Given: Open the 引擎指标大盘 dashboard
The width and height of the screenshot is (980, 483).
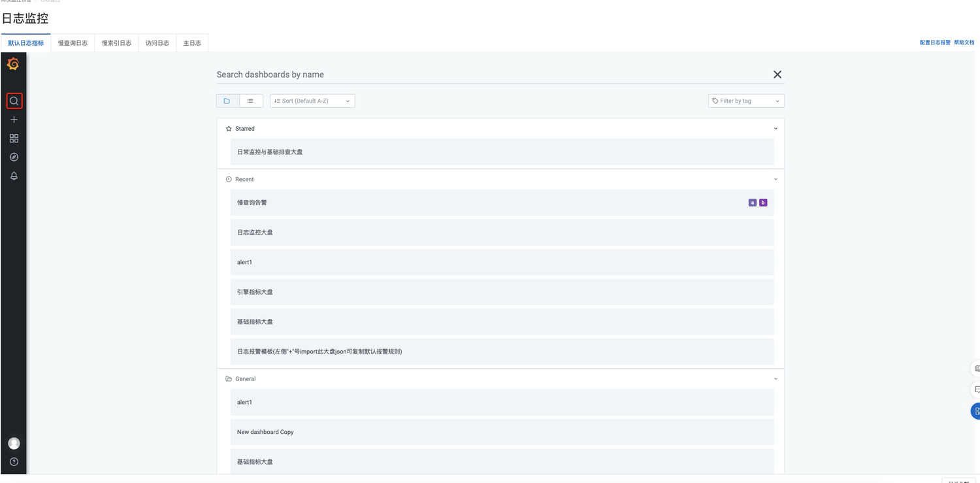Looking at the screenshot, I should click(502, 292).
